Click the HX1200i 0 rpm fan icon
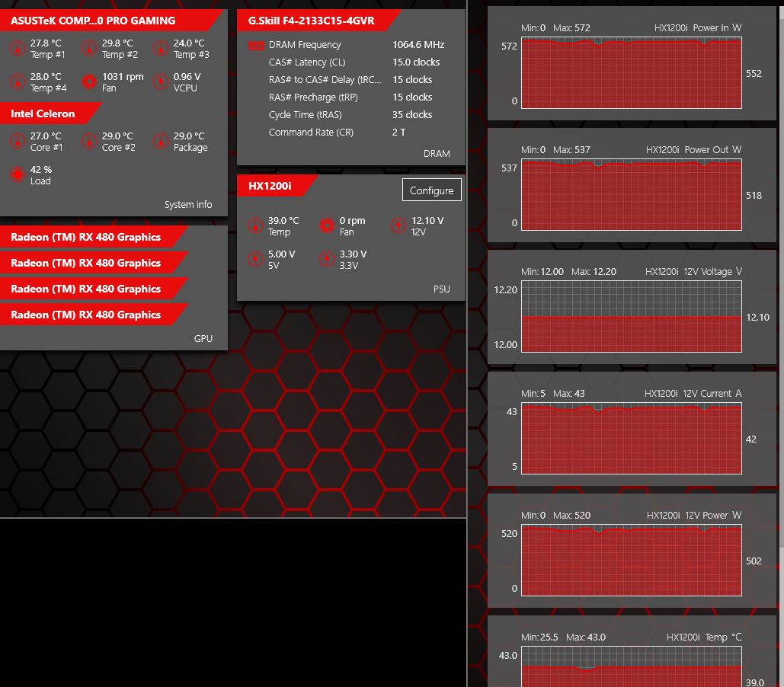The height and width of the screenshot is (687, 784). coord(327,226)
